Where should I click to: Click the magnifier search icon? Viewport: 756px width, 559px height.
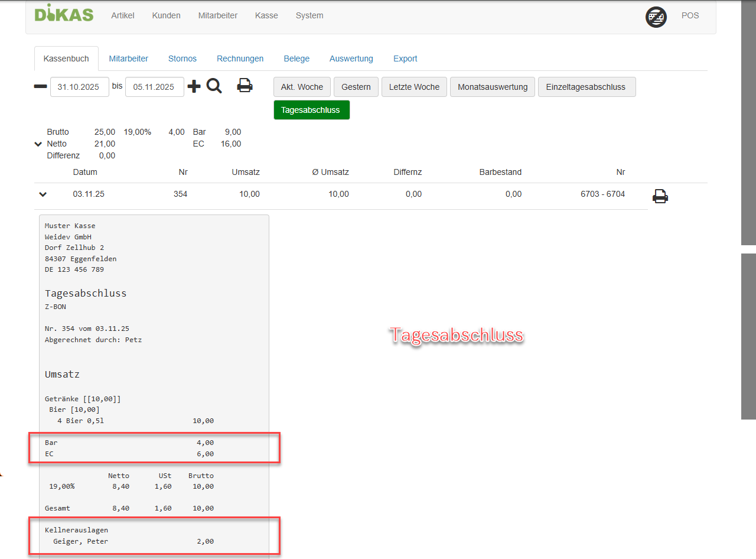click(214, 86)
